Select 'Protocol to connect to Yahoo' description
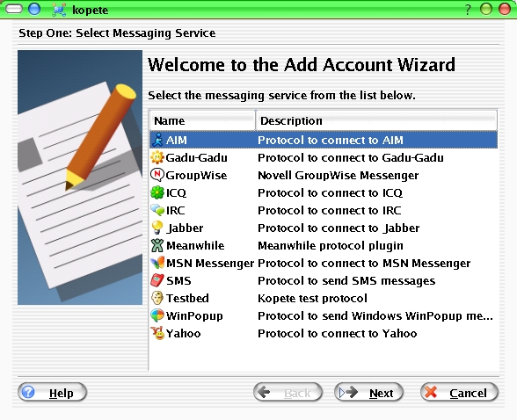The height and width of the screenshot is (420, 517). pos(337,333)
